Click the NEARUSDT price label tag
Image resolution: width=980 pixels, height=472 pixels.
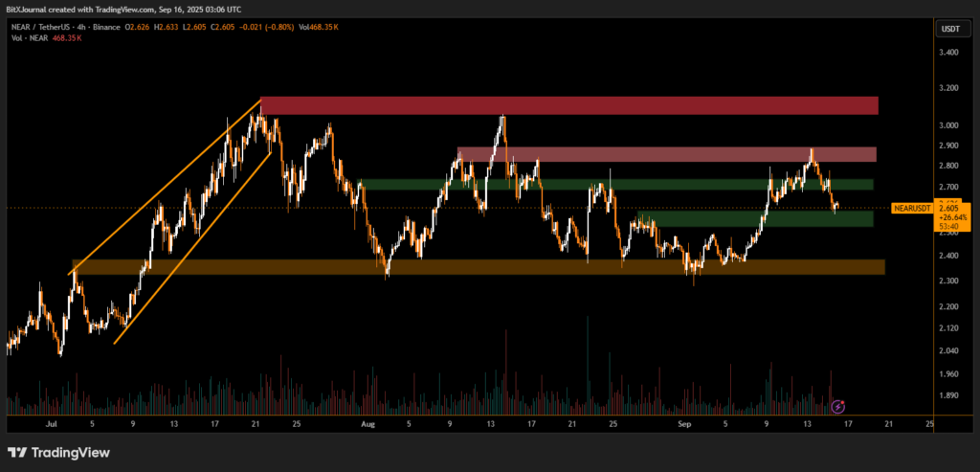click(911, 208)
